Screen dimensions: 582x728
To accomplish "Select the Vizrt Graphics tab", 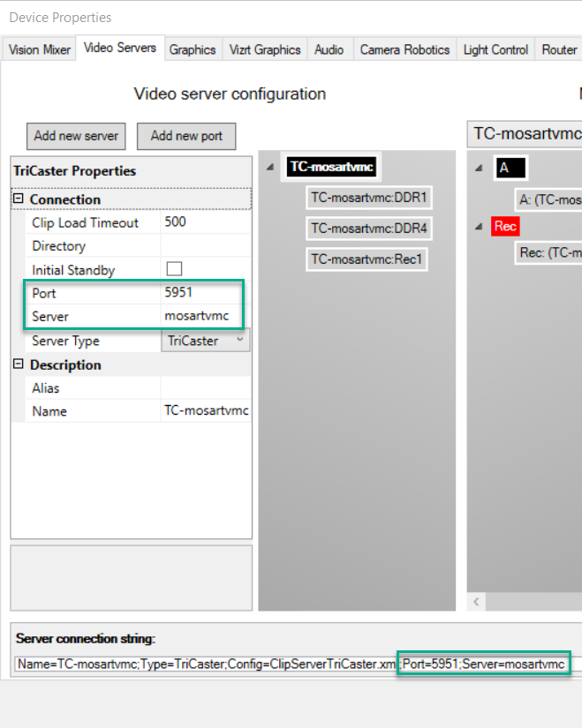I will pos(265,50).
